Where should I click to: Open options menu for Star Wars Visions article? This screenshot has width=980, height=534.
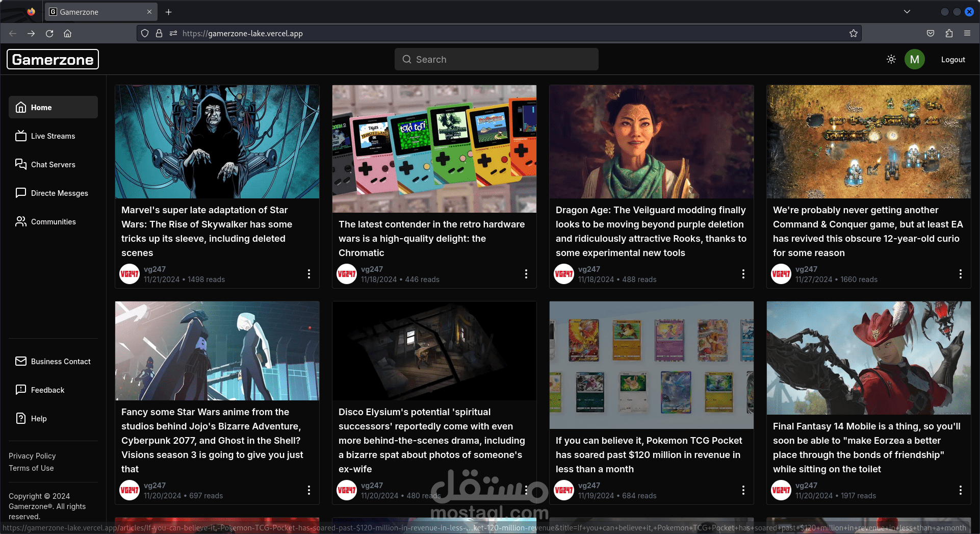pyautogui.click(x=309, y=490)
